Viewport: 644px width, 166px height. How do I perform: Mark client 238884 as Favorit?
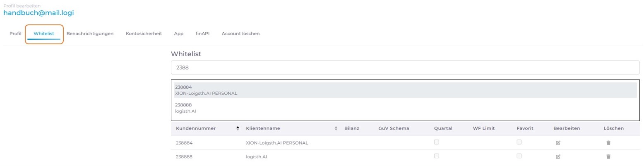(519, 142)
